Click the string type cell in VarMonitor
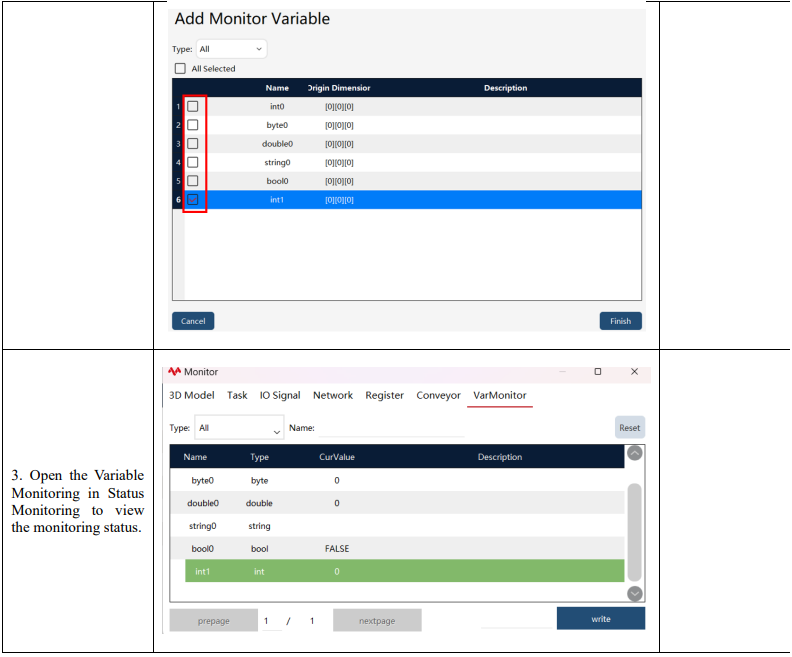 [x=259, y=526]
